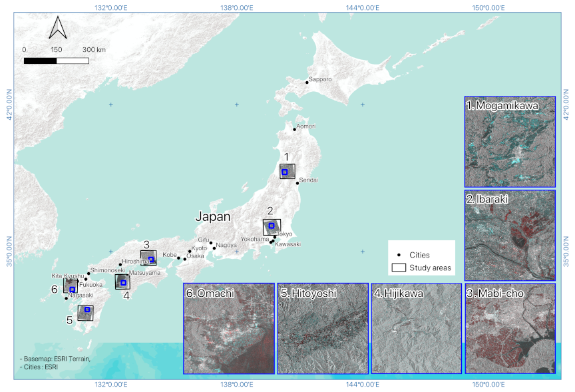The image size is (575, 392).
Task: Click the large Japan country label
Action: (212, 217)
